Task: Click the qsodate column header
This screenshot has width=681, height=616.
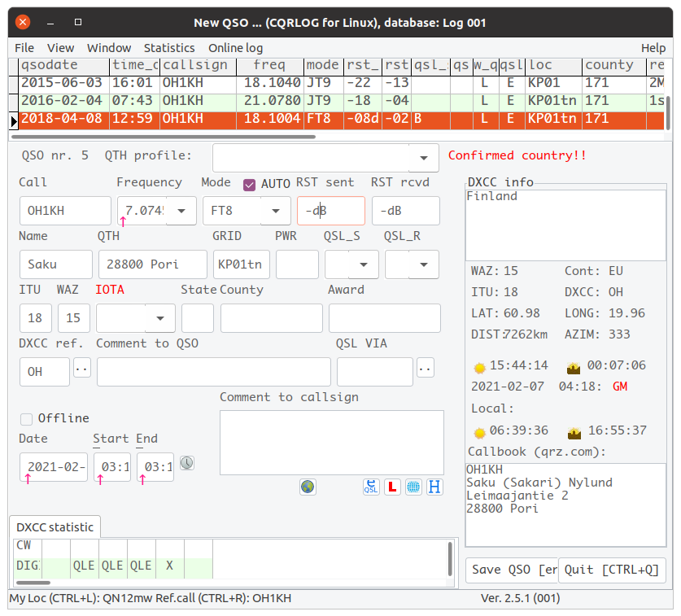Action: pyautogui.click(x=63, y=66)
